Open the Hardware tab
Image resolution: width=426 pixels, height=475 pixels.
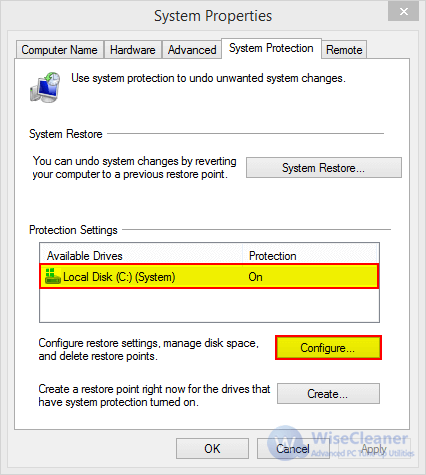(133, 50)
